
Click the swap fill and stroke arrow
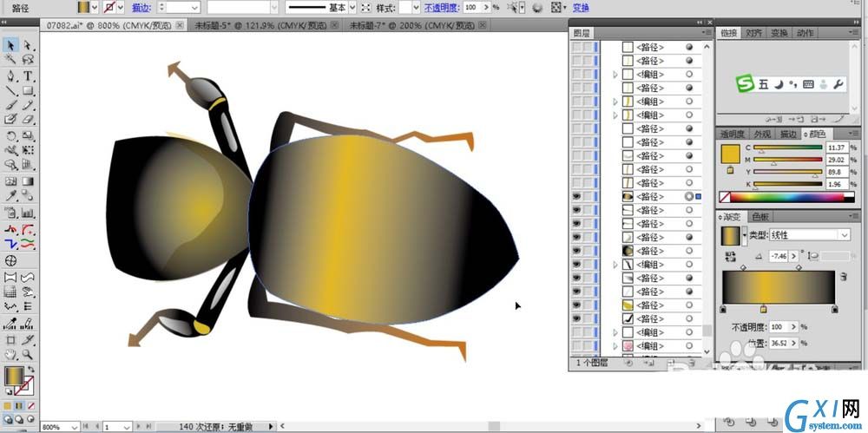coord(31,370)
